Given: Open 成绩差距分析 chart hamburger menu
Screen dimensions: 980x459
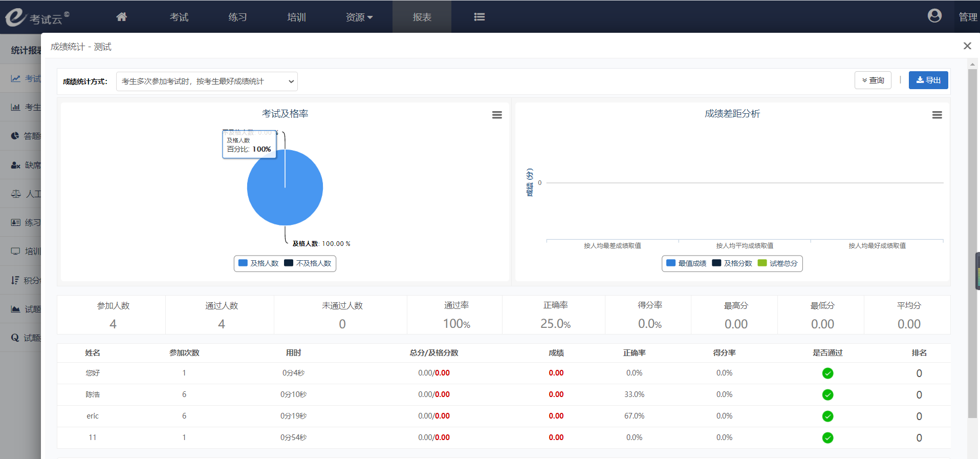Looking at the screenshot, I should pyautogui.click(x=937, y=115).
